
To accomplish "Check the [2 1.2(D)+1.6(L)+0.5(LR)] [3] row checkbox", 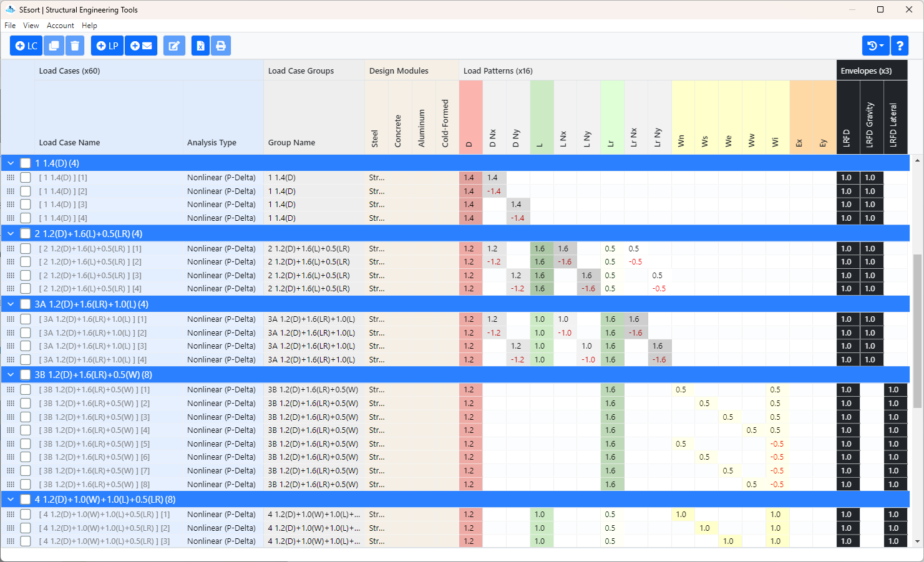I will click(x=26, y=275).
